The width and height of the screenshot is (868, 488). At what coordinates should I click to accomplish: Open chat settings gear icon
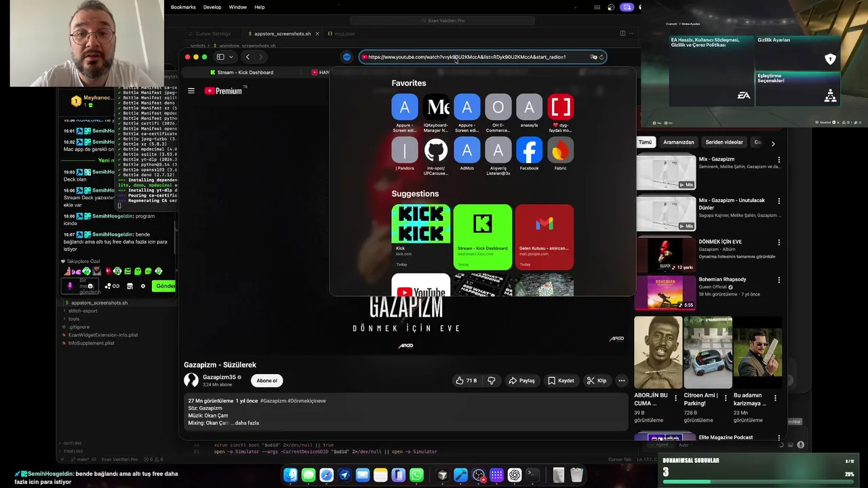coord(143,286)
